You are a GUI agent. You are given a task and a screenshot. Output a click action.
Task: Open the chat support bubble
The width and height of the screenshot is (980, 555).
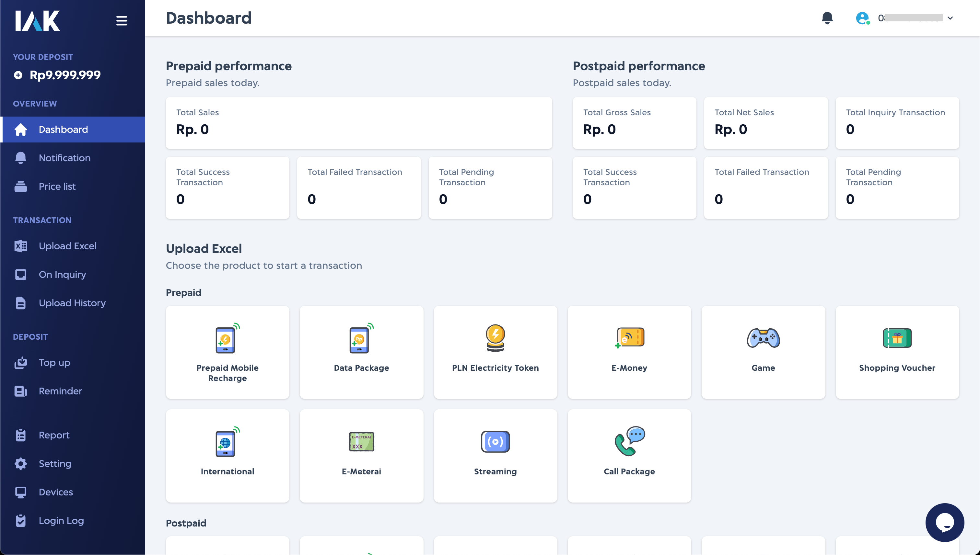point(945,522)
